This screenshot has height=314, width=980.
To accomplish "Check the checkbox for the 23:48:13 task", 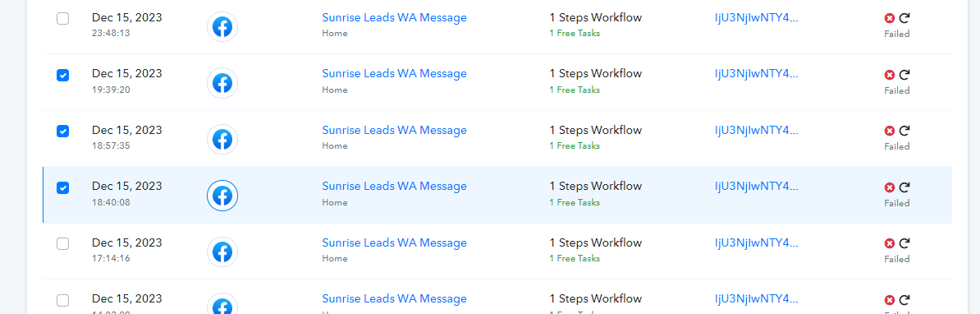I will [x=63, y=19].
